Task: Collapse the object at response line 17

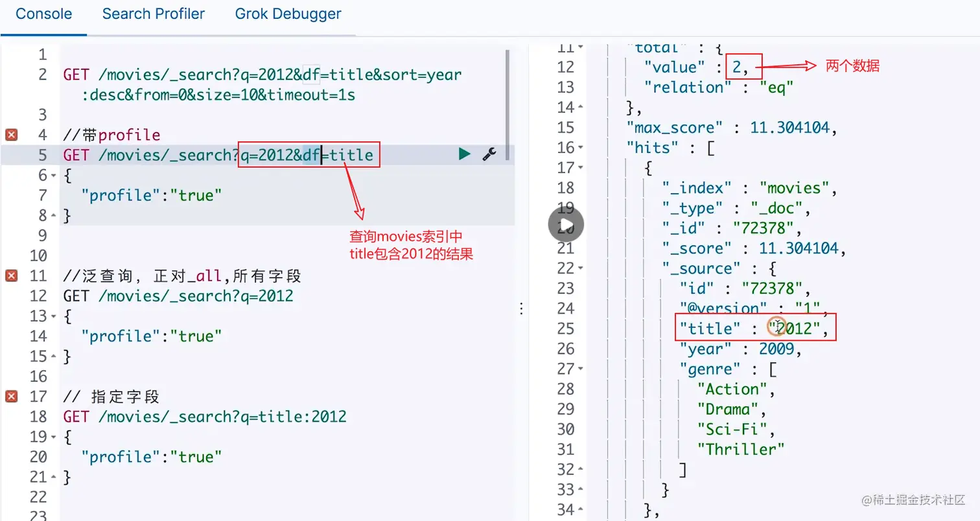Action: click(580, 168)
